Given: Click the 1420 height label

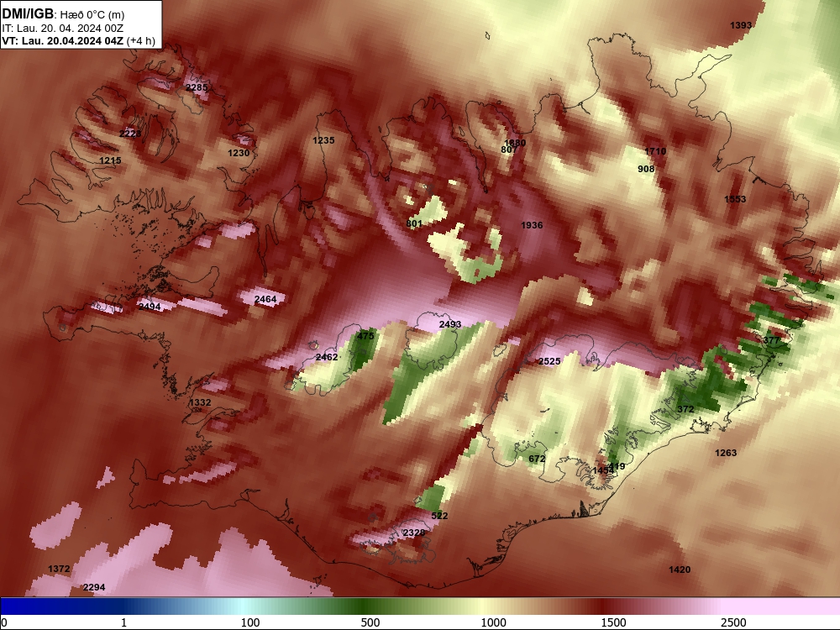Looking at the screenshot, I should [x=680, y=570].
